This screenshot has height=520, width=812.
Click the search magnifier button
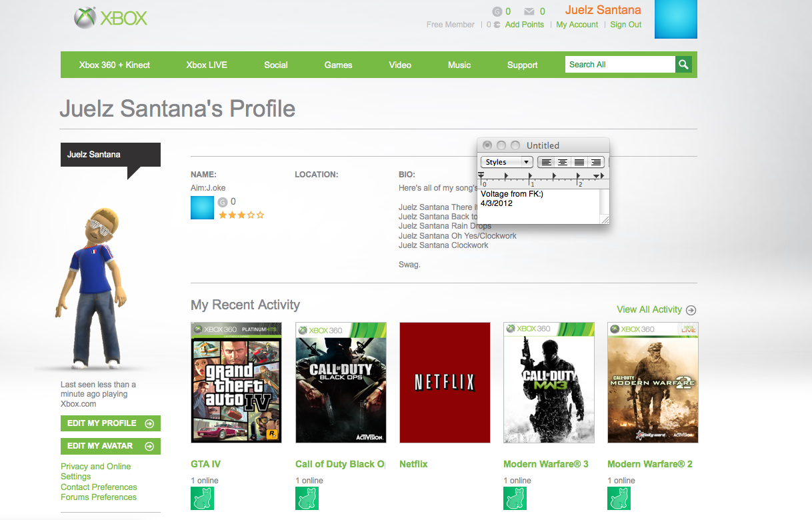[x=683, y=65]
